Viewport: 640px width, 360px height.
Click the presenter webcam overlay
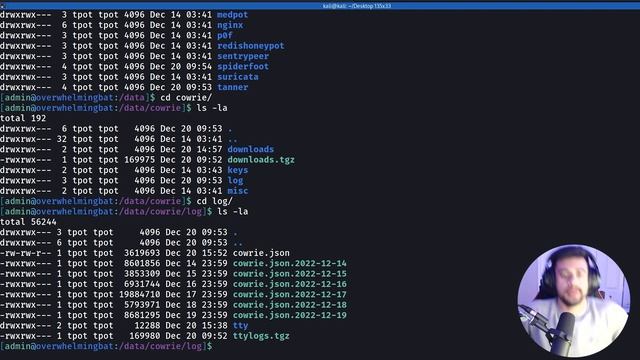pyautogui.click(x=573, y=301)
